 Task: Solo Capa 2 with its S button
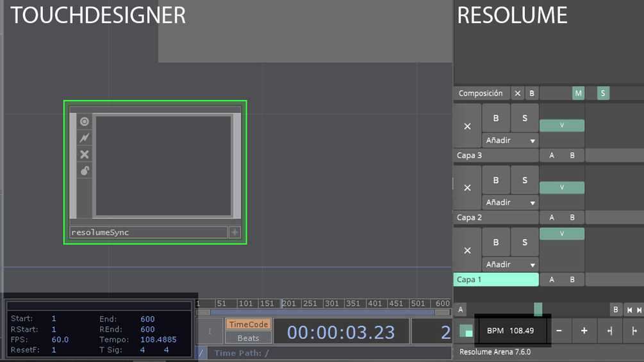click(524, 180)
